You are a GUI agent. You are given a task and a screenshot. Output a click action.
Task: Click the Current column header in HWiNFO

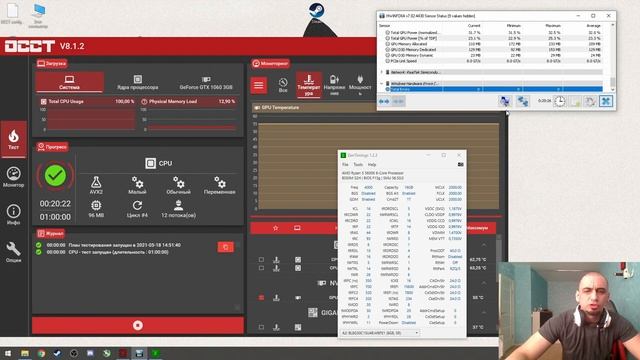point(474,26)
